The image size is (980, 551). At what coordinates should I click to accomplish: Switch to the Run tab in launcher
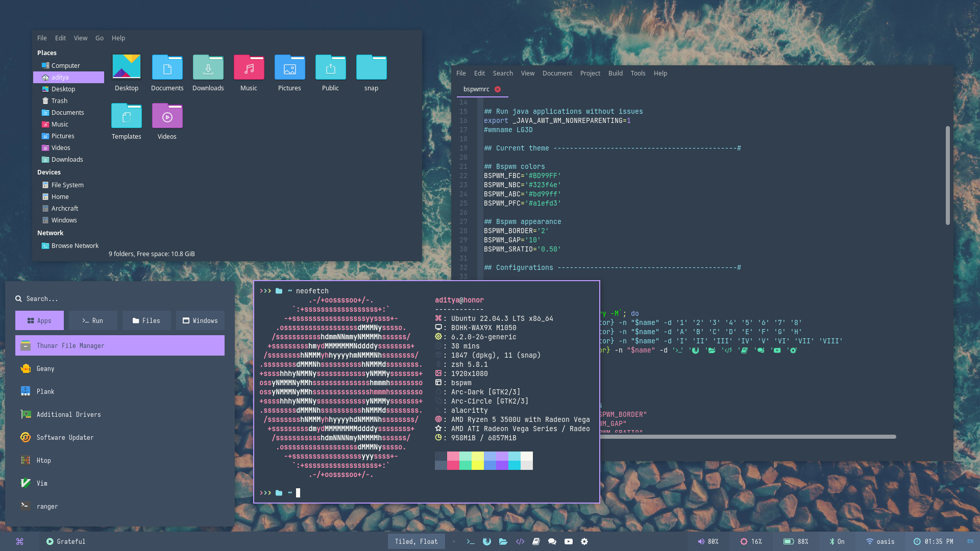pyautogui.click(x=93, y=320)
